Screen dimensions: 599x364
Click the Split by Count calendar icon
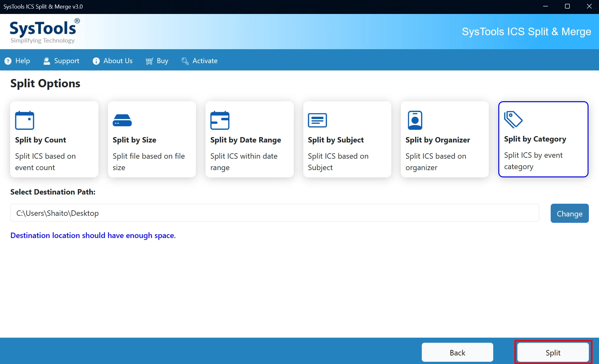[x=24, y=120]
